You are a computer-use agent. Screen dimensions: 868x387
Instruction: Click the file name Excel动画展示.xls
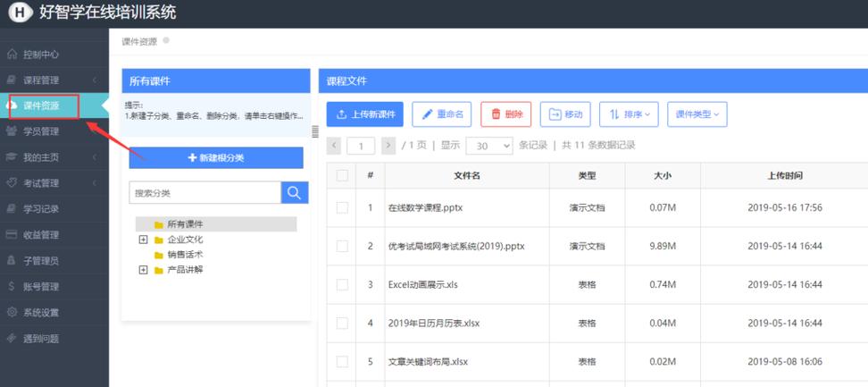(x=423, y=284)
